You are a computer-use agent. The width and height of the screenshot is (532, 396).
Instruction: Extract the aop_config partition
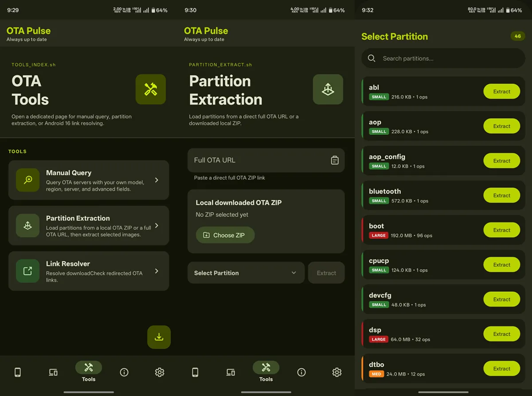(x=501, y=161)
